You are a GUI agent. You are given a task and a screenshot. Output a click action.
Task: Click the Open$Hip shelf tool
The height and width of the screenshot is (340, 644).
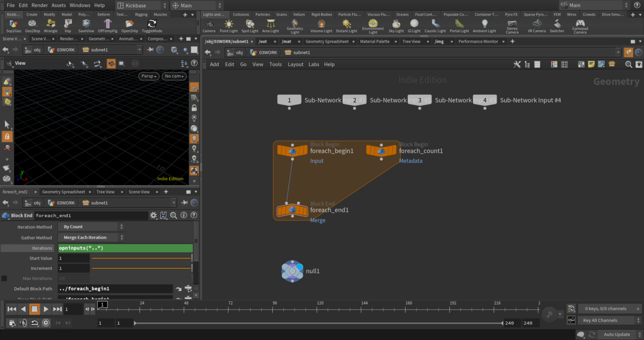130,26
